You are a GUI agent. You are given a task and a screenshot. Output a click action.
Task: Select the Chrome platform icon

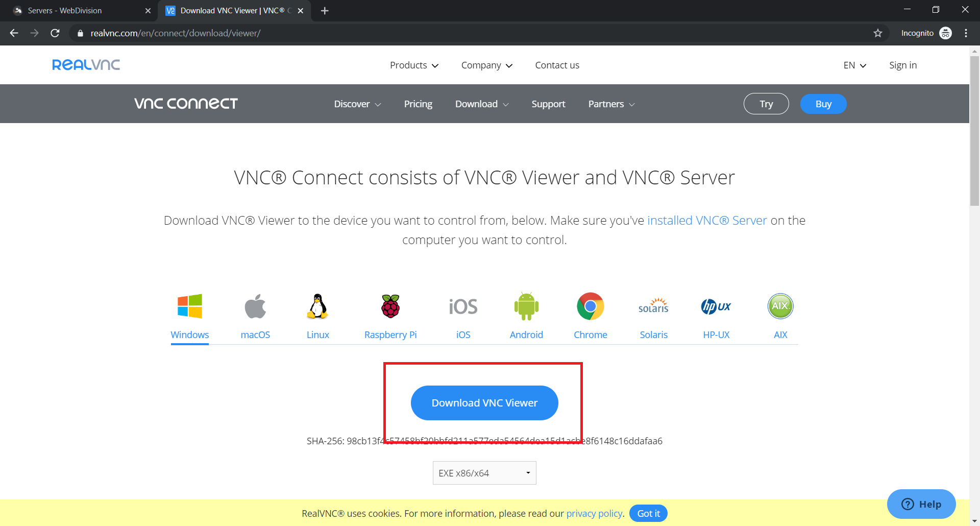coord(590,306)
